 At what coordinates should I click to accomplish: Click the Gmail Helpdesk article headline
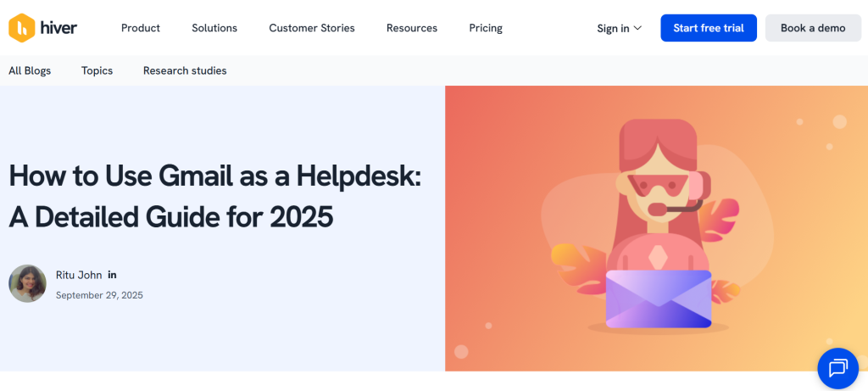tap(214, 197)
